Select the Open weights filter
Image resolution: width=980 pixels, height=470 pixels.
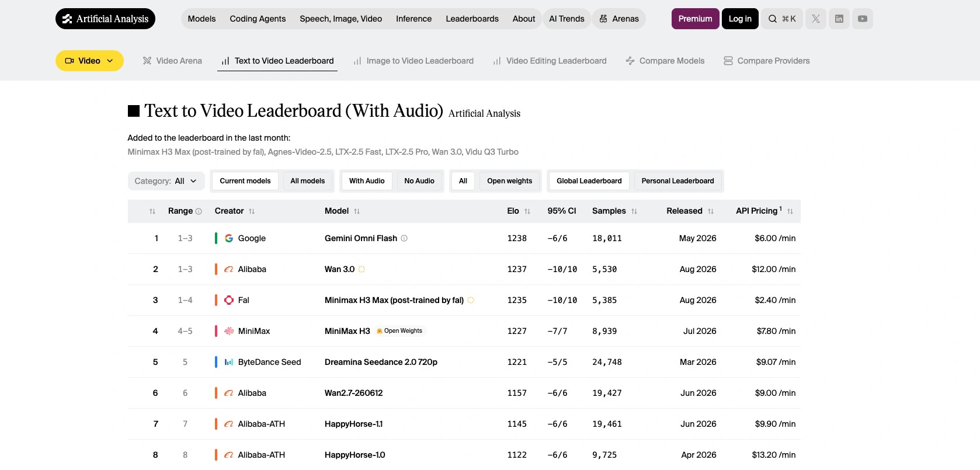click(x=510, y=181)
